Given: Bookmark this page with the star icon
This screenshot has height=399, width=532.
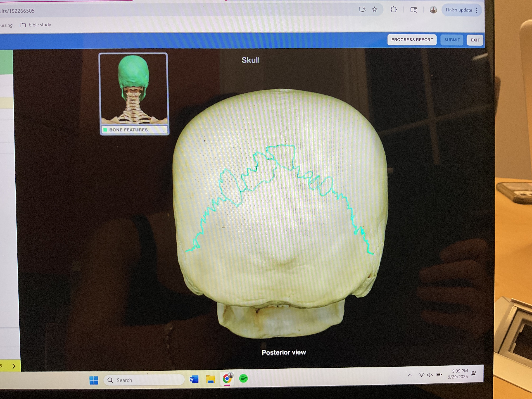Looking at the screenshot, I should [374, 10].
